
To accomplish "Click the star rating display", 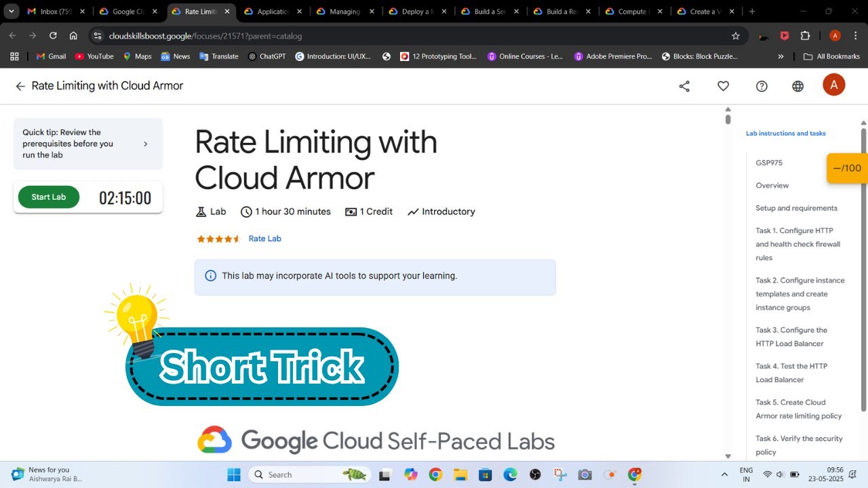I will 218,239.
